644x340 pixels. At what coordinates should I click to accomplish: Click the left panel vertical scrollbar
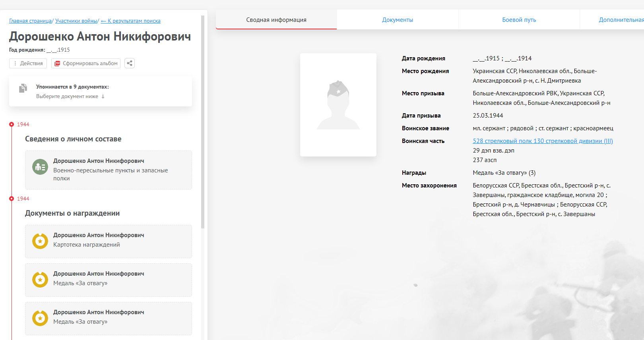point(203,119)
